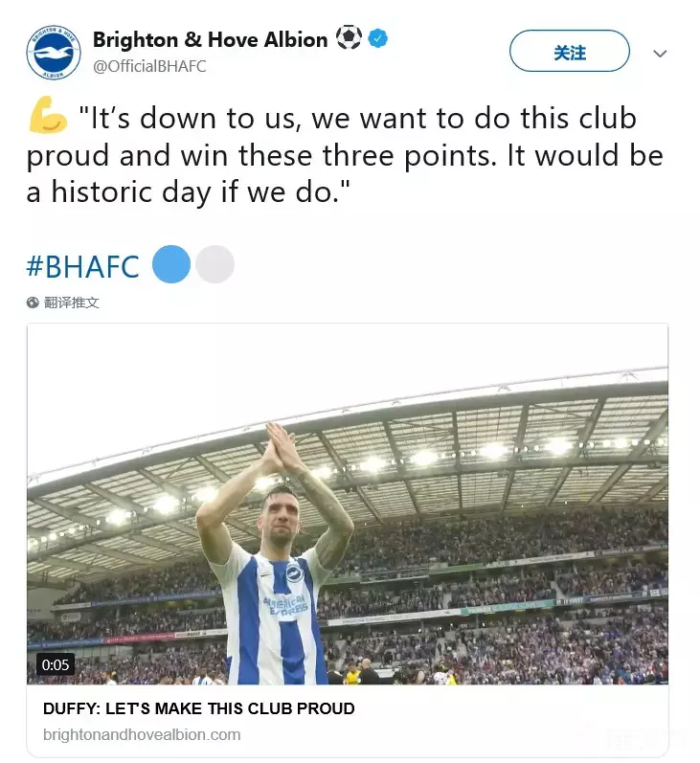Click the club crest on the player's shirt
700x763 pixels.
click(293, 574)
